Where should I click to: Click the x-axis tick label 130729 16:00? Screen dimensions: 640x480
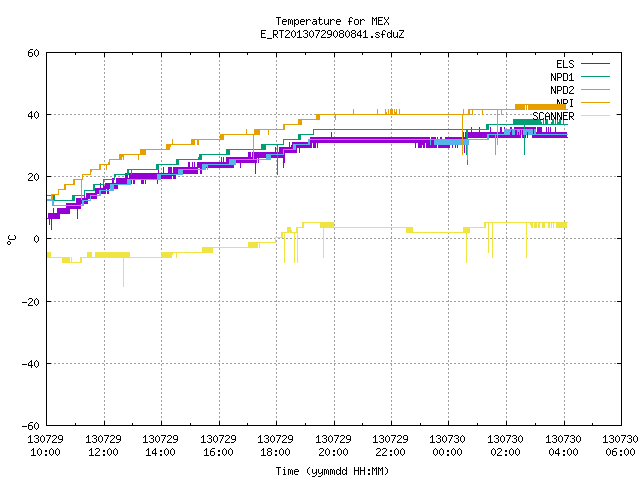[x=218, y=446]
